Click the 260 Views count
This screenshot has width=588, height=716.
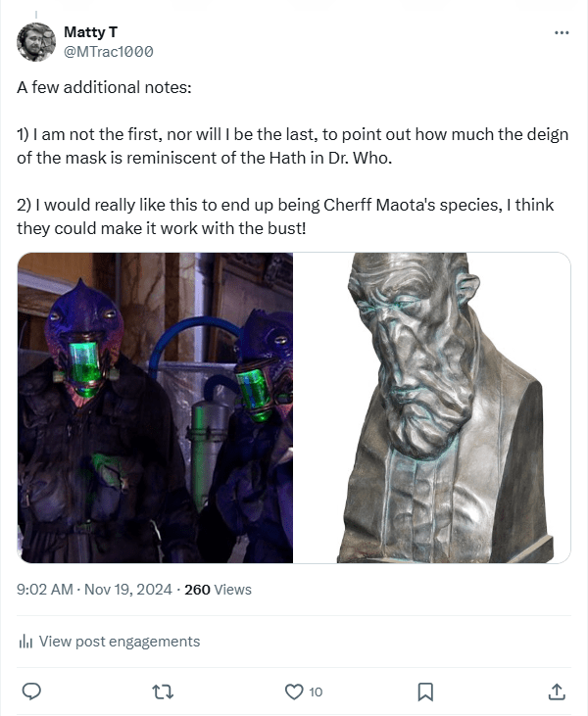[218, 590]
